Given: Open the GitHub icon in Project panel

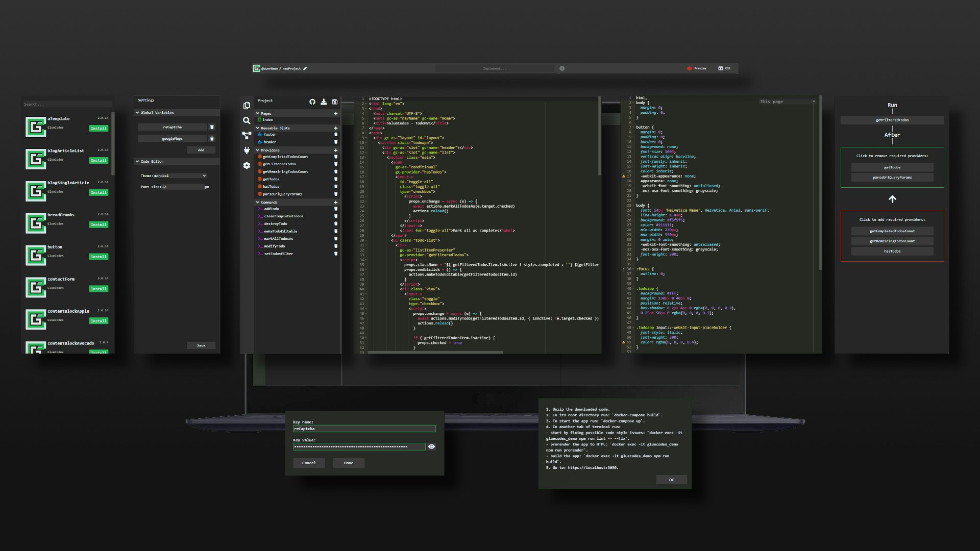Looking at the screenshot, I should [312, 102].
